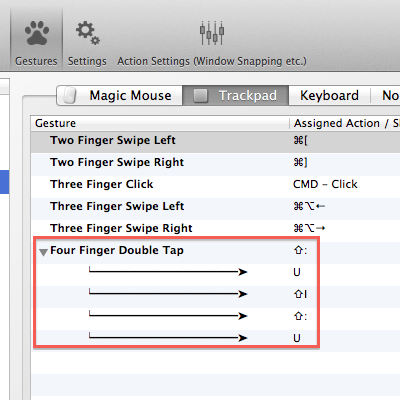Open the Action Settings sliders icon
The image size is (400, 400).
click(x=212, y=33)
